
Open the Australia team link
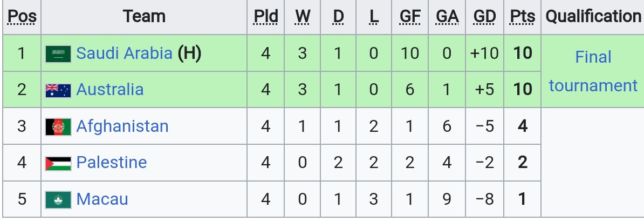[110, 90]
